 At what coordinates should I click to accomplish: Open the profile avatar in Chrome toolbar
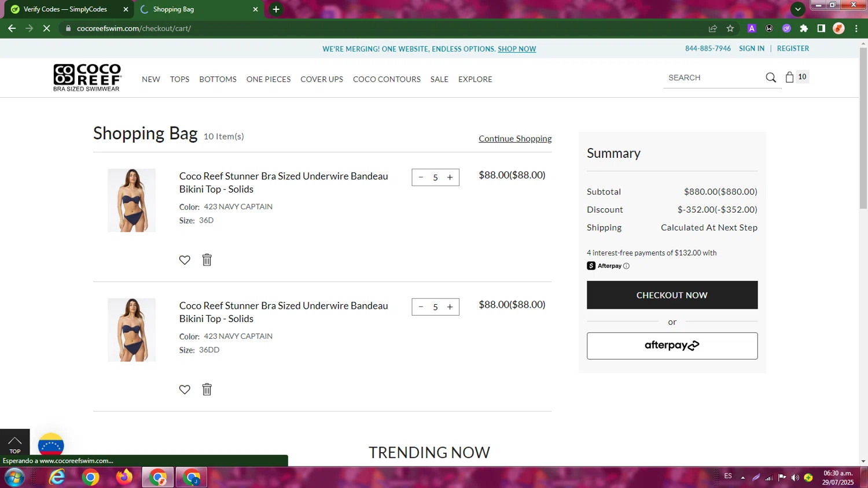(x=838, y=28)
